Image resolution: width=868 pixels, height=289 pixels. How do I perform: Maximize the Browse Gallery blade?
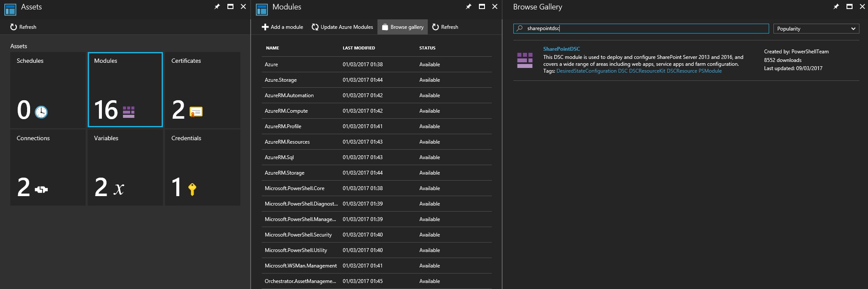(850, 6)
